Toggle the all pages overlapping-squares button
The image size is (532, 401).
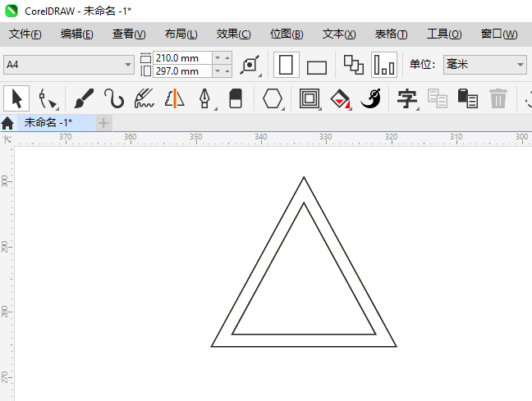354,65
